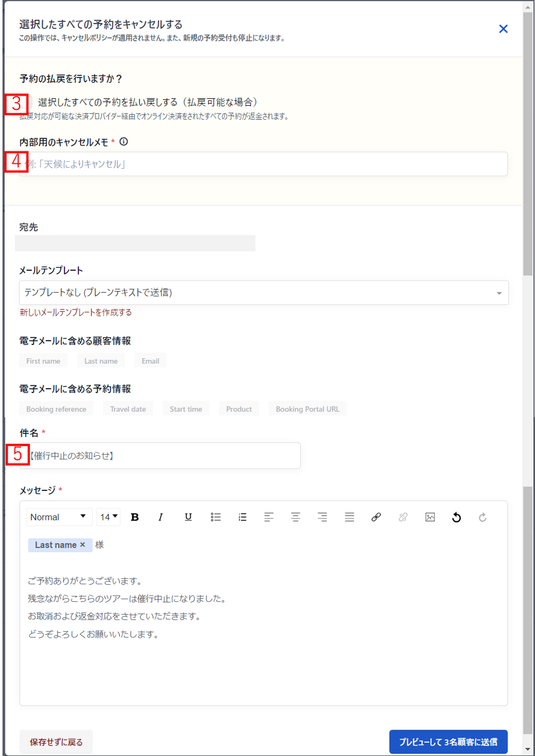The height and width of the screenshot is (756, 535).
Task: Click info icon beside 内部用のキャンセルメモ
Action: pyautogui.click(x=123, y=142)
